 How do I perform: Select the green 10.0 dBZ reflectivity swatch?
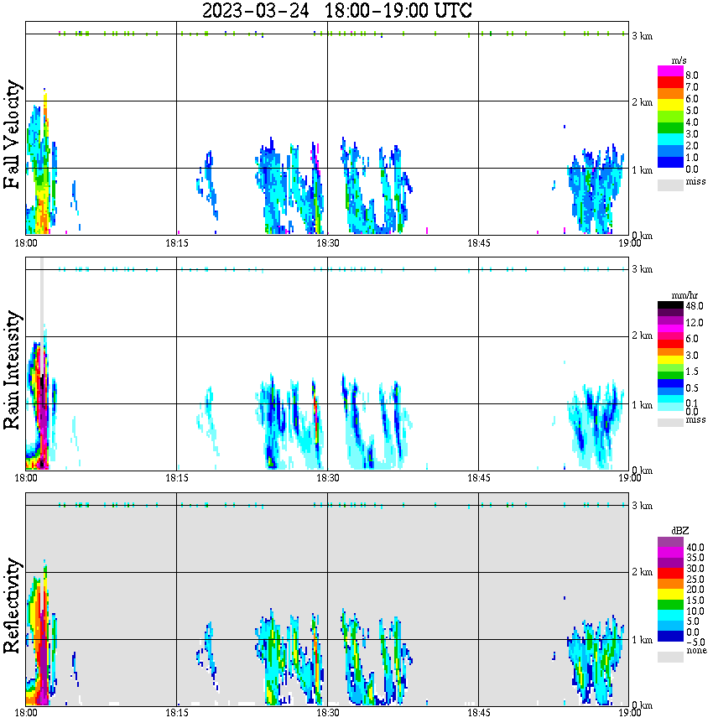670,605
